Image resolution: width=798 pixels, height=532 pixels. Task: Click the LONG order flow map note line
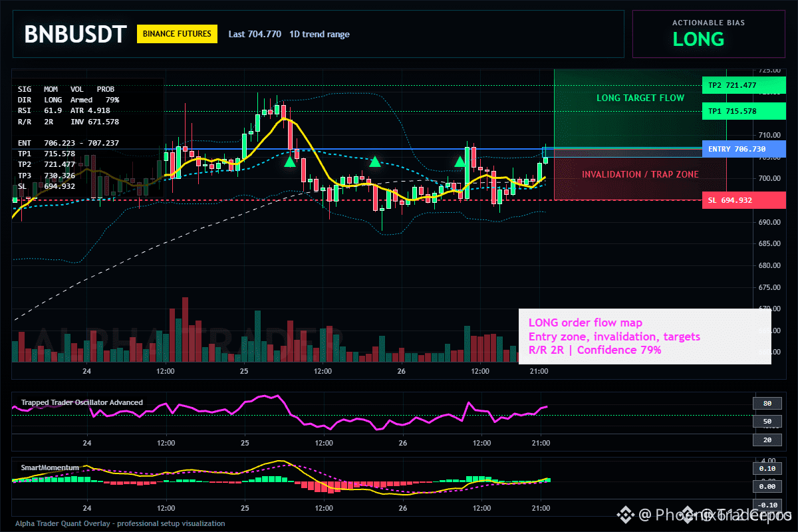(x=585, y=323)
